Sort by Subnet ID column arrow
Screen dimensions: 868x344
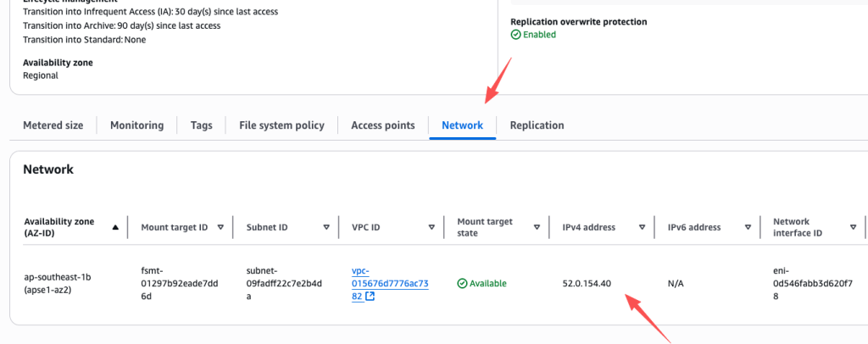[x=325, y=227]
